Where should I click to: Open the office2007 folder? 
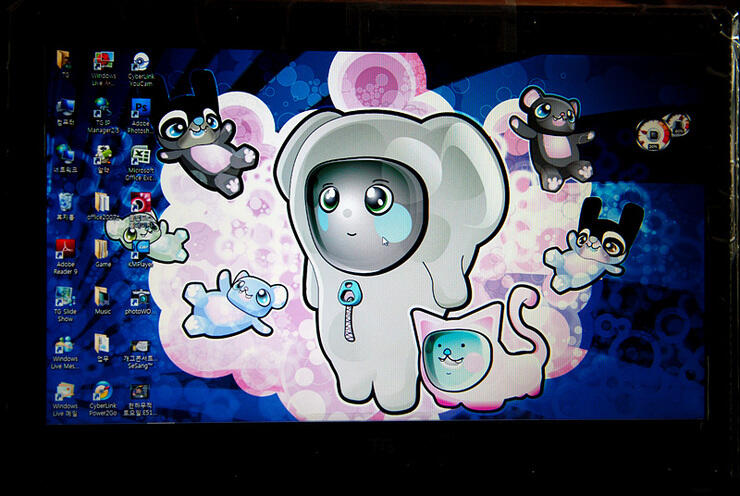click(x=102, y=202)
